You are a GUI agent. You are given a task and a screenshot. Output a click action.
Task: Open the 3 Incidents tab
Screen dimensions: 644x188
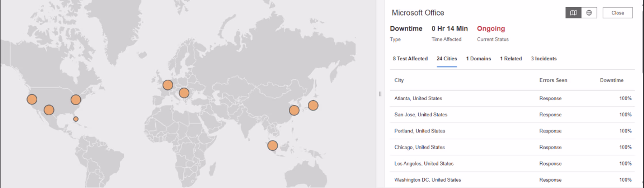544,59
